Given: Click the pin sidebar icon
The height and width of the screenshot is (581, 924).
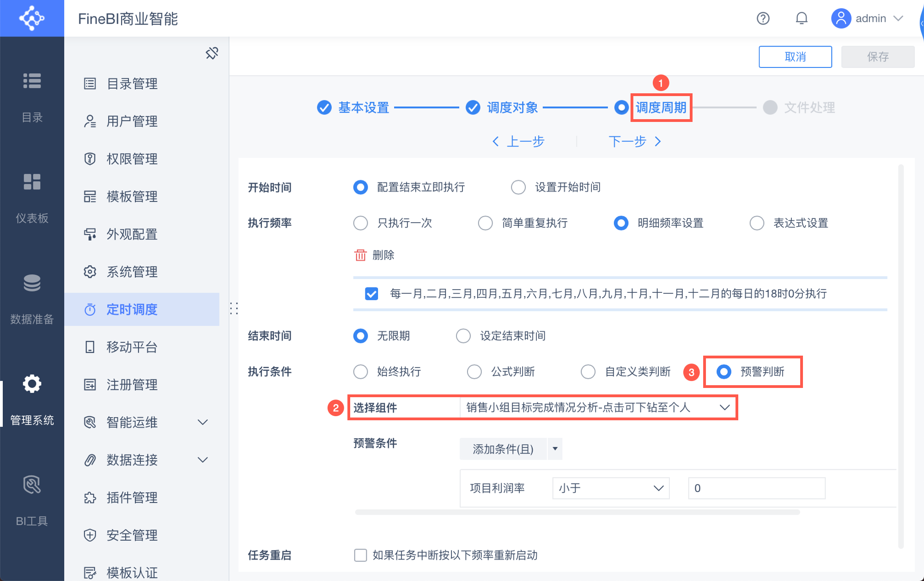Looking at the screenshot, I should pos(212,53).
